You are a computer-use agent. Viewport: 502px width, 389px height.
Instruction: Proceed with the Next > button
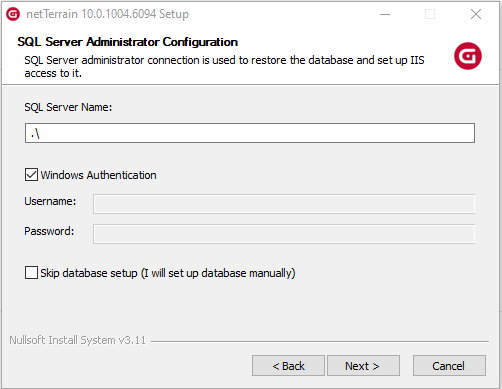pos(363,366)
